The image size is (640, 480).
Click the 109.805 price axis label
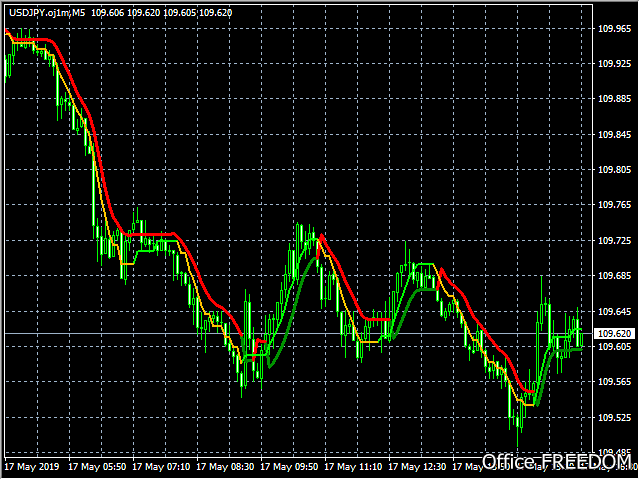click(614, 170)
